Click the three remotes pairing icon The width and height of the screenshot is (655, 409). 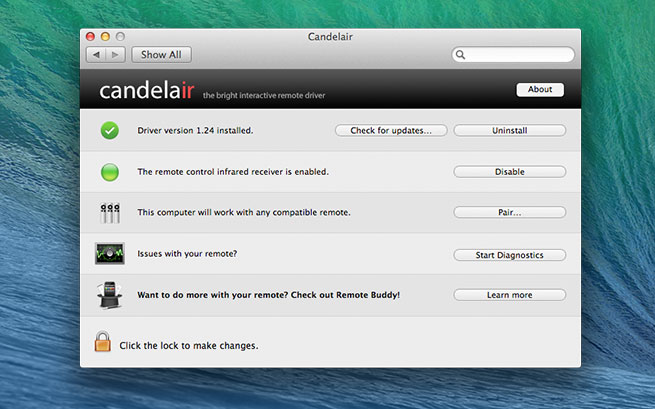tap(110, 213)
